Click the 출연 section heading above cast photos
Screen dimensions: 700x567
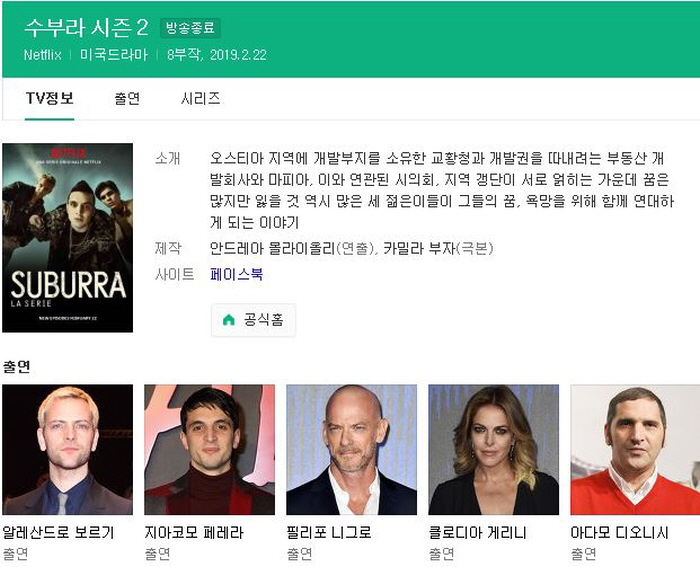tap(17, 367)
